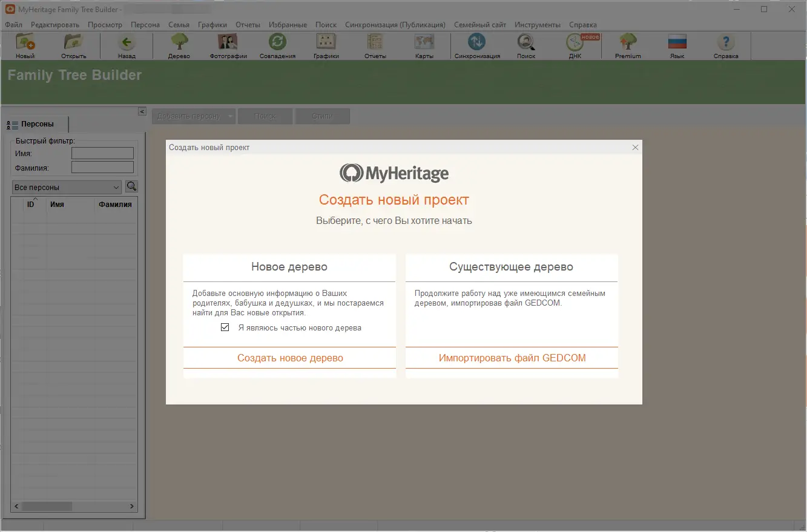Click the persons list scroll left arrow

click(17, 506)
